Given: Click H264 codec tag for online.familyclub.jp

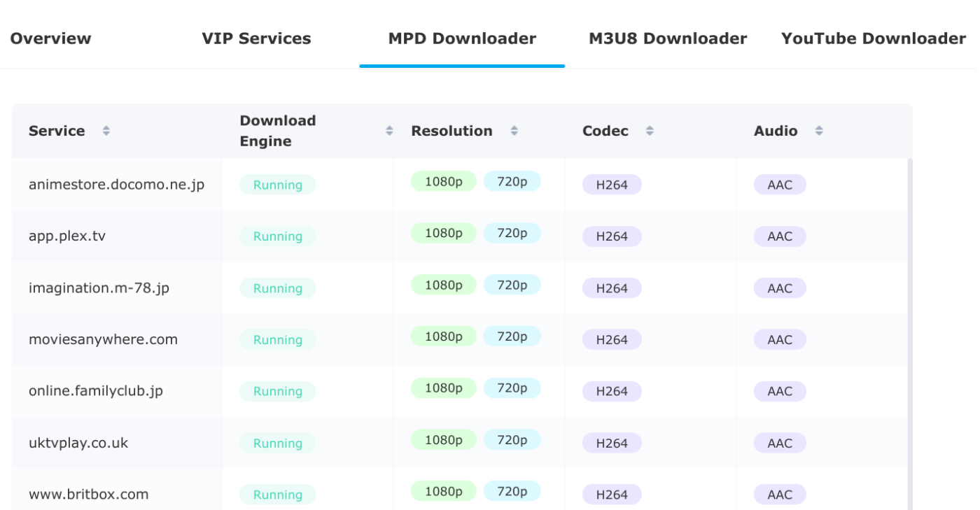Looking at the screenshot, I should (x=612, y=391).
